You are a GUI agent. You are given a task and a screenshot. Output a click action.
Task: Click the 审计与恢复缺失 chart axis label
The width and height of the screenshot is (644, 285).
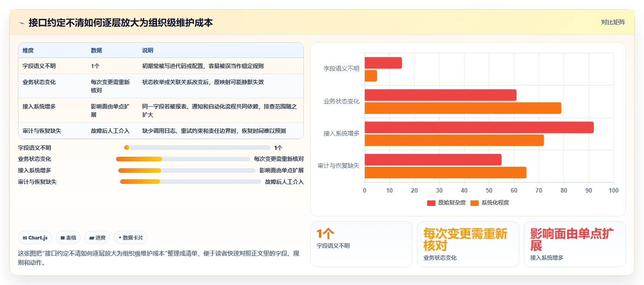339,165
